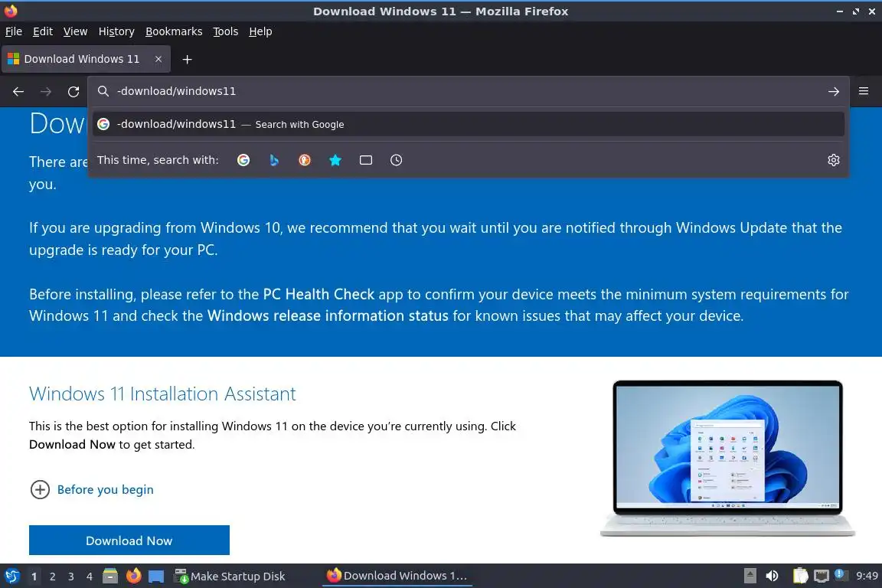
Task: Open the Bookmarks menu
Action: point(174,31)
